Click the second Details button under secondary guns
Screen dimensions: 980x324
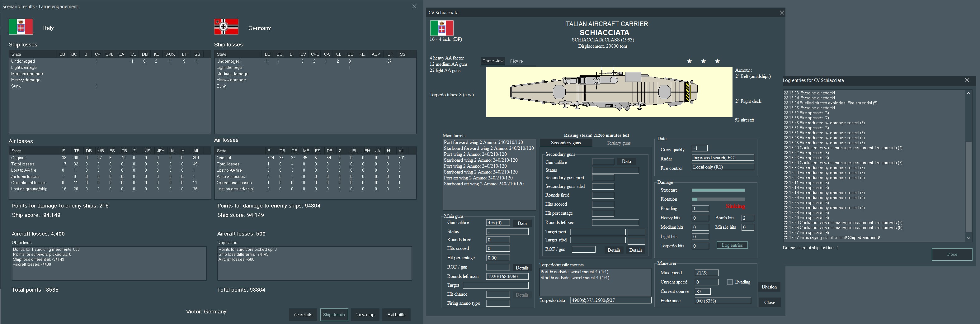point(635,250)
